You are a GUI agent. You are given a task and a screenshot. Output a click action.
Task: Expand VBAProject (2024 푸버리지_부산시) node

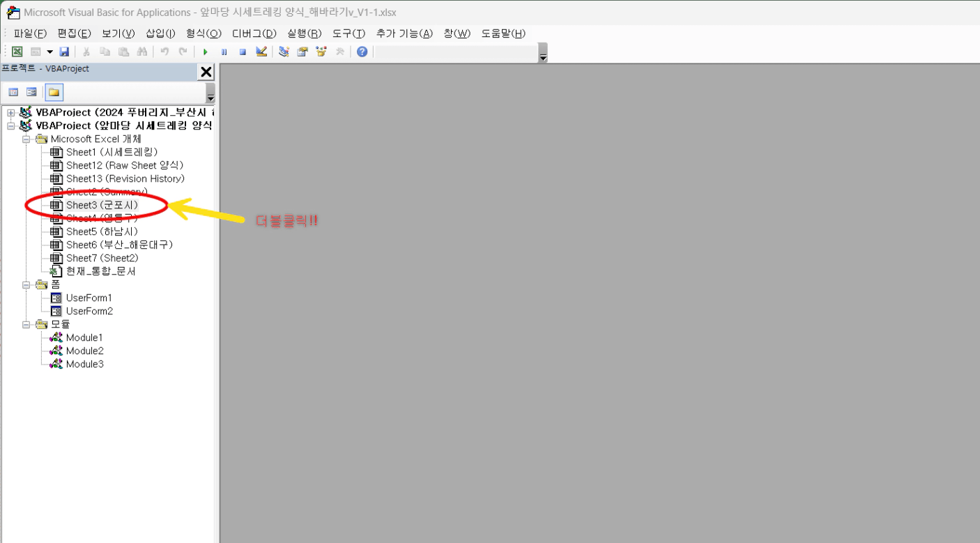pyautogui.click(x=10, y=113)
